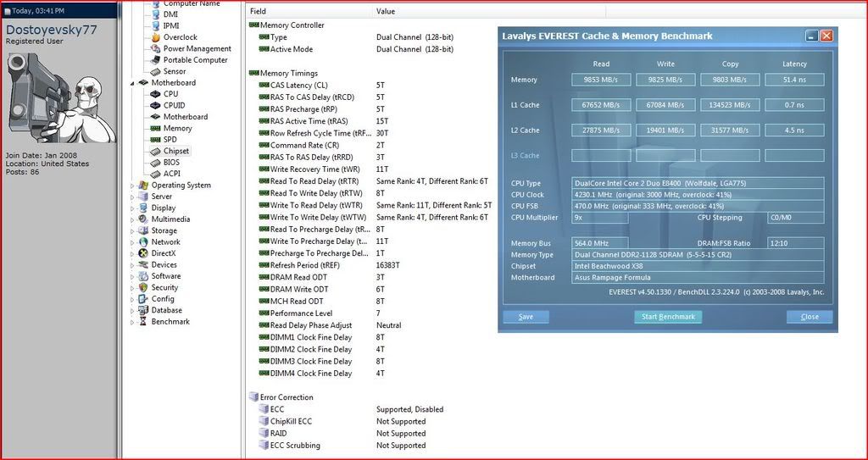Click the Operating System Windows flag icon

click(142, 186)
